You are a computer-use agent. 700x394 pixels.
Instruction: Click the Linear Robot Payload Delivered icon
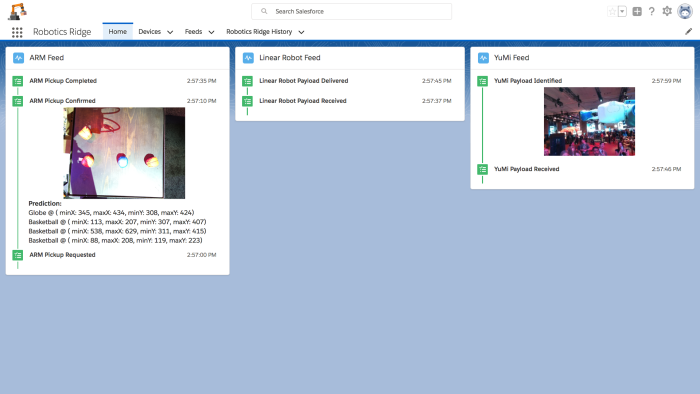point(247,81)
